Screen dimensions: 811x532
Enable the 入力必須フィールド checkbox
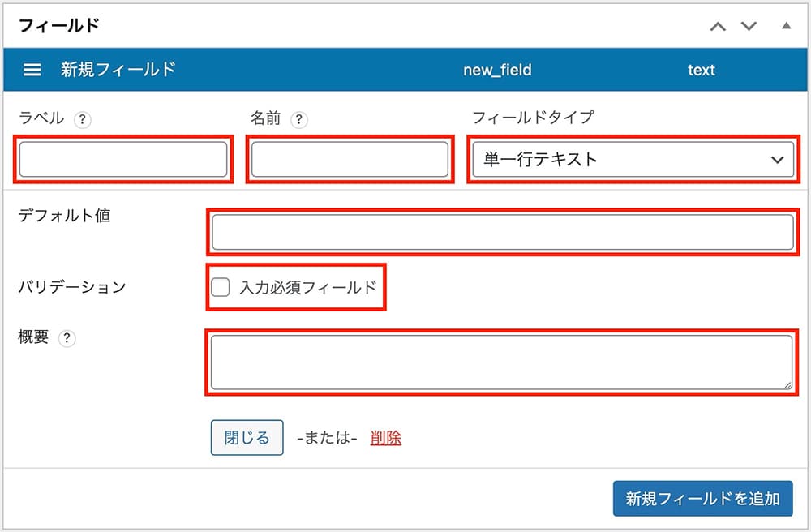point(221,287)
